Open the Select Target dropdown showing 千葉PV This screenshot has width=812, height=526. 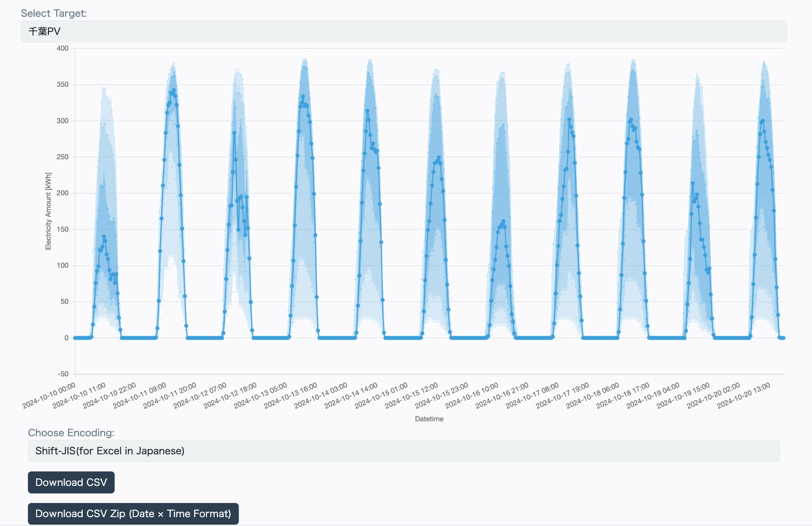click(403, 31)
